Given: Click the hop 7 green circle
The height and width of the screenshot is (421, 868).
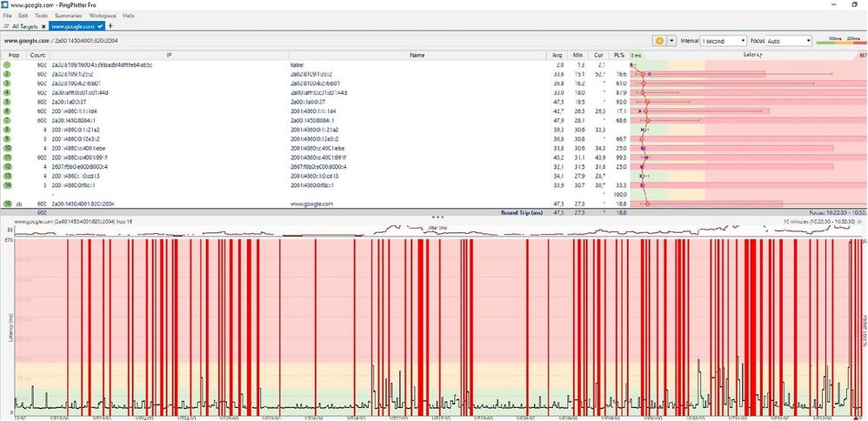Looking at the screenshot, I should coord(7,120).
